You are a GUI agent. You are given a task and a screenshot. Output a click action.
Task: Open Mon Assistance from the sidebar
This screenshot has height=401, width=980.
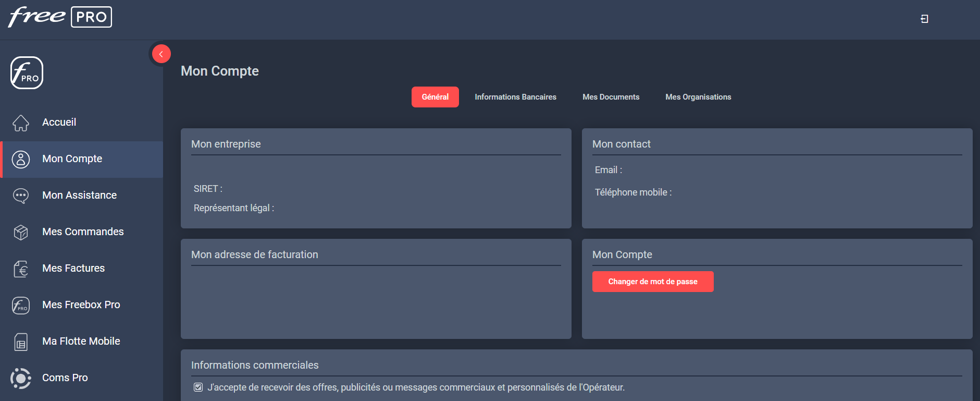coord(79,196)
